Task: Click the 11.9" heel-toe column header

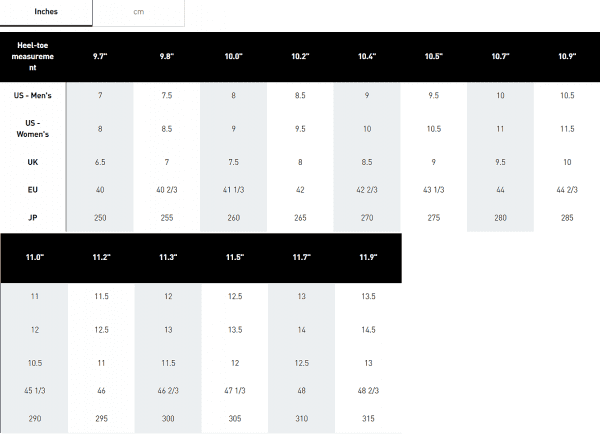Action: (x=367, y=258)
